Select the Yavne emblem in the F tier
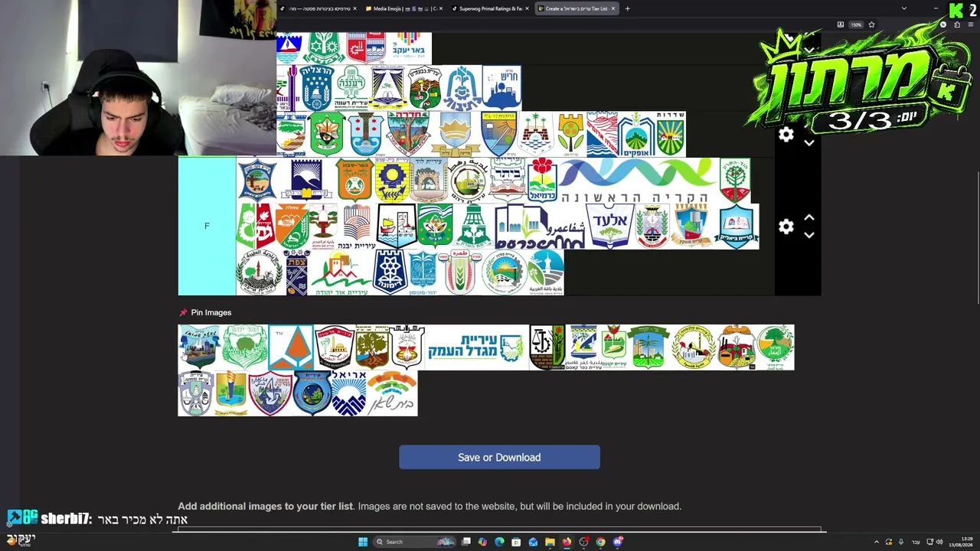The height and width of the screenshot is (551, 980). (x=356, y=227)
